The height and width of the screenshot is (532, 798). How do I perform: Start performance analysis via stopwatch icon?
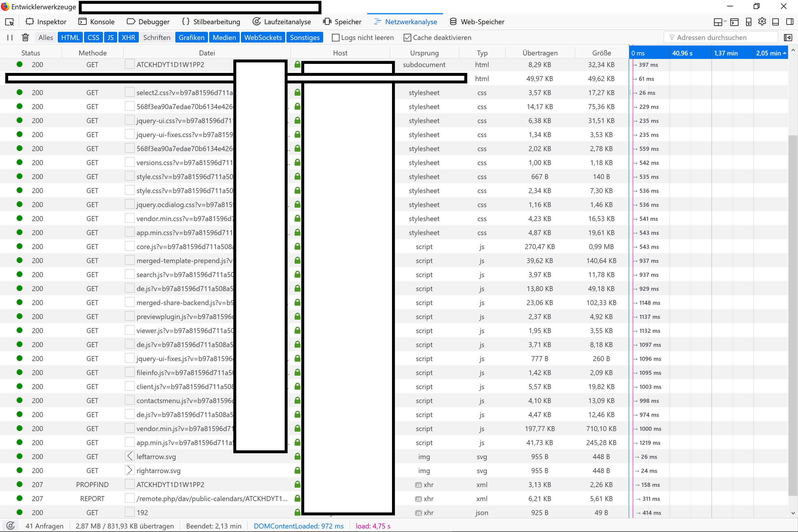(10, 526)
